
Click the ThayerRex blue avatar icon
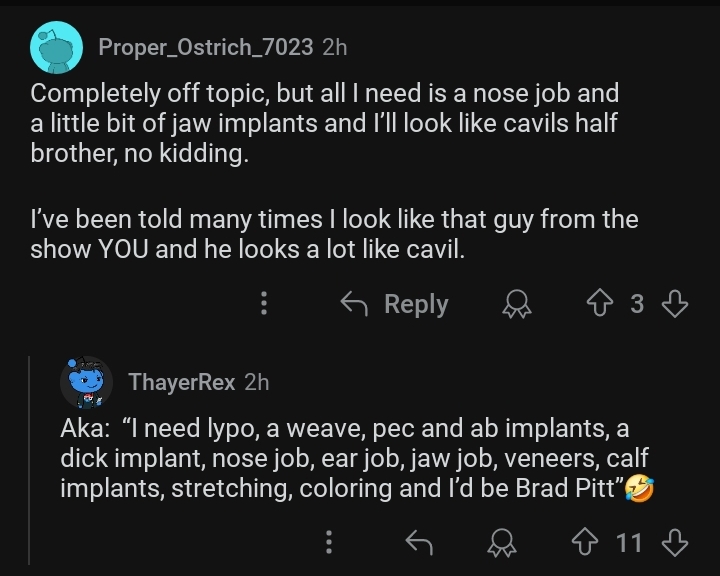[86, 382]
